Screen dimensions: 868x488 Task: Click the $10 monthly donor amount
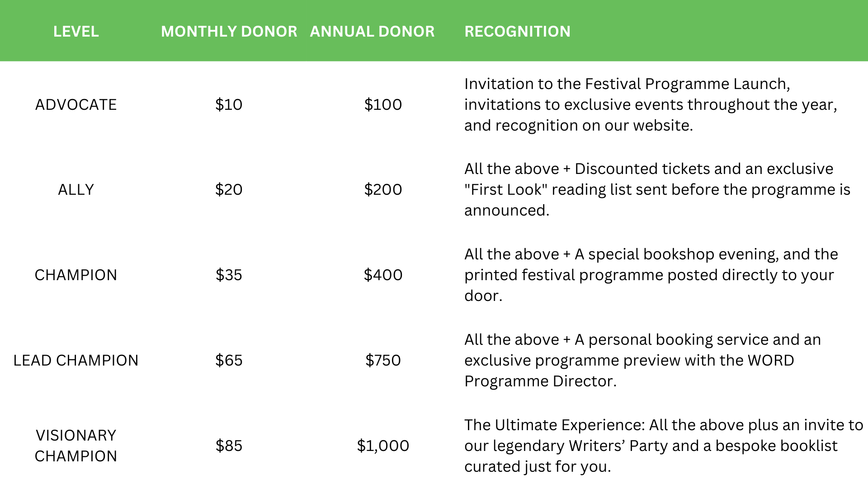[229, 105]
